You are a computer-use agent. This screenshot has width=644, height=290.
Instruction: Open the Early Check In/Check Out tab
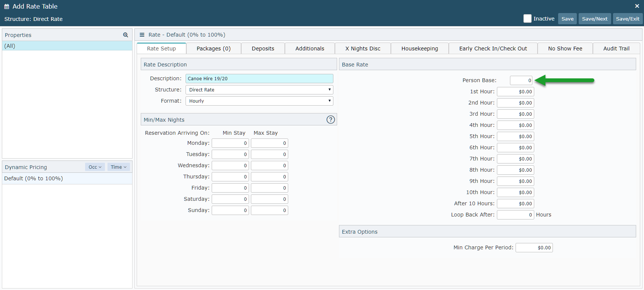(493, 49)
